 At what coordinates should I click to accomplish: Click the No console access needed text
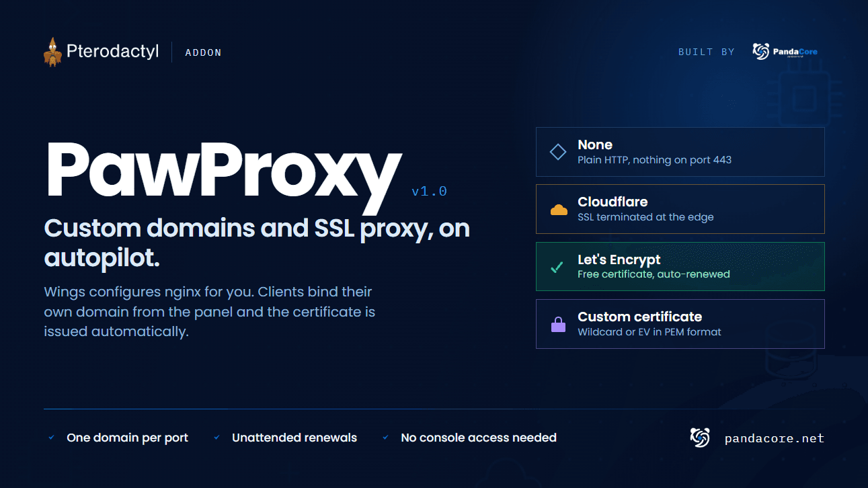[479, 438]
